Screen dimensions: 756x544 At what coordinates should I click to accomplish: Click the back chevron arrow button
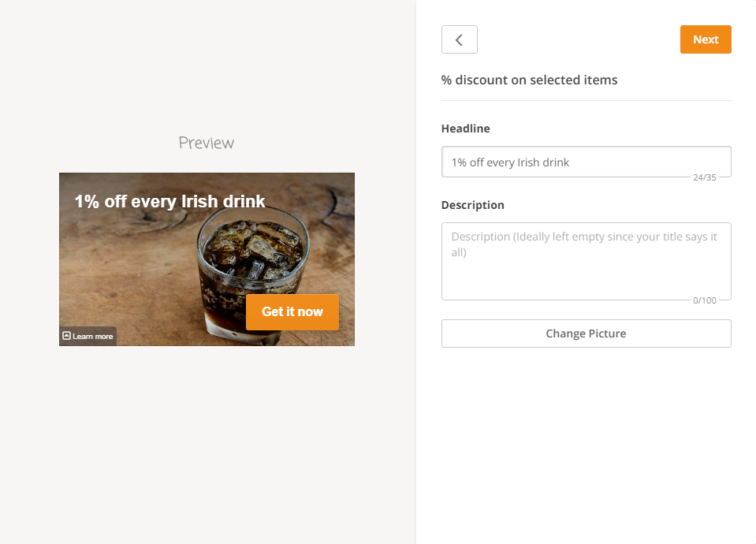[459, 40]
